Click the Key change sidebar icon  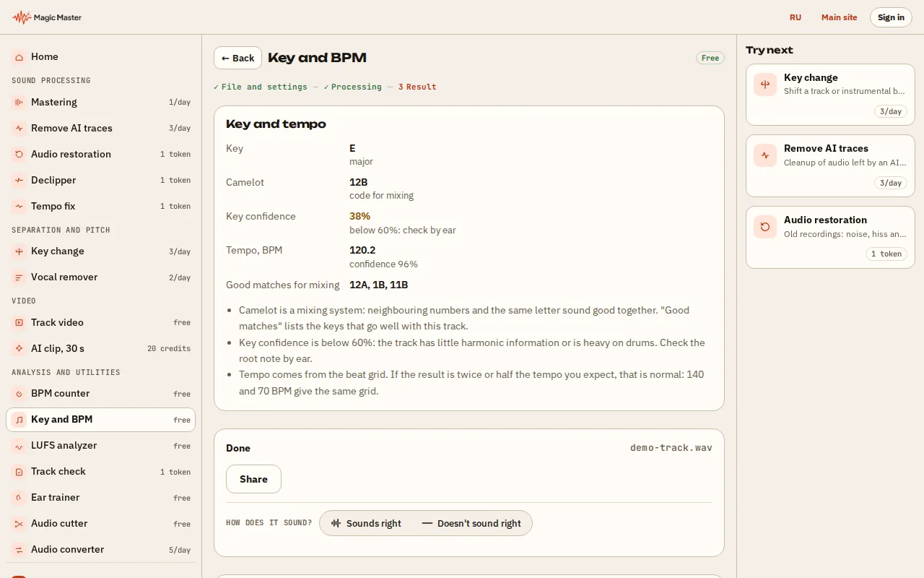[19, 251]
